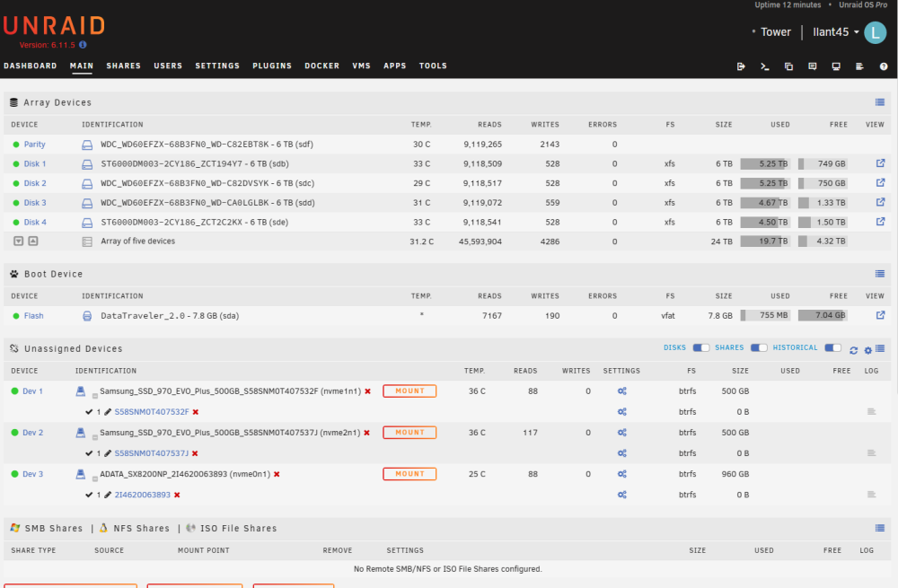
Task: Open the Parity device link
Action: [34, 145]
